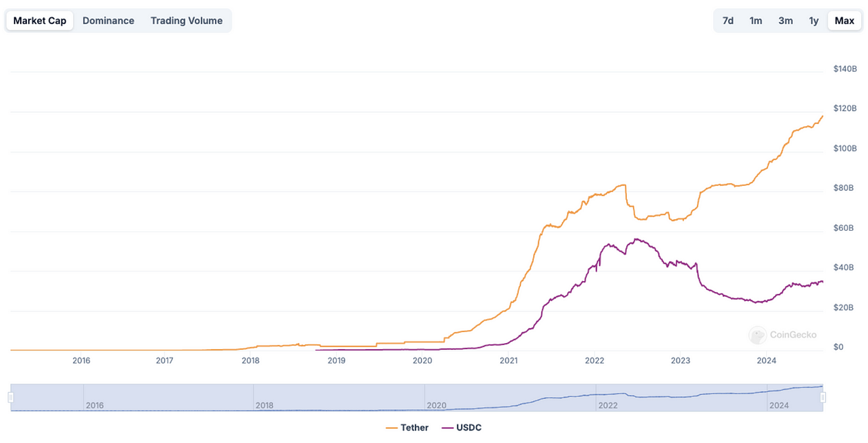Image resolution: width=868 pixels, height=443 pixels.
Task: Toggle the USDC series in legend
Action: click(x=468, y=428)
